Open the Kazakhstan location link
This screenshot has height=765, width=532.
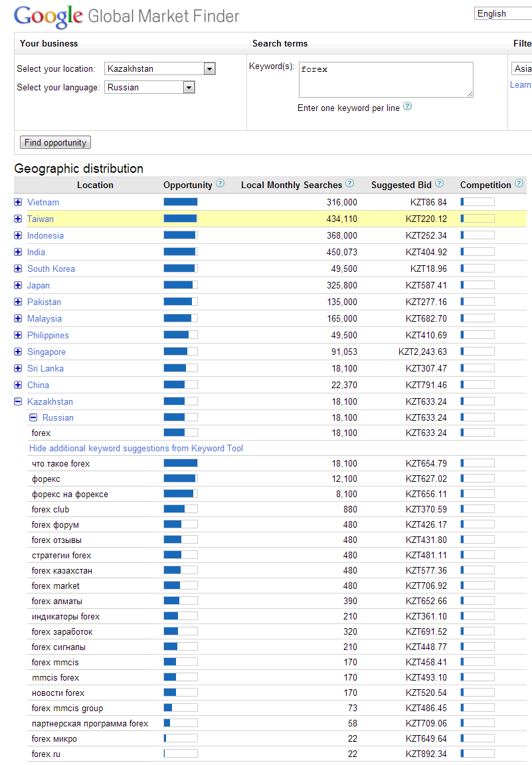point(50,401)
